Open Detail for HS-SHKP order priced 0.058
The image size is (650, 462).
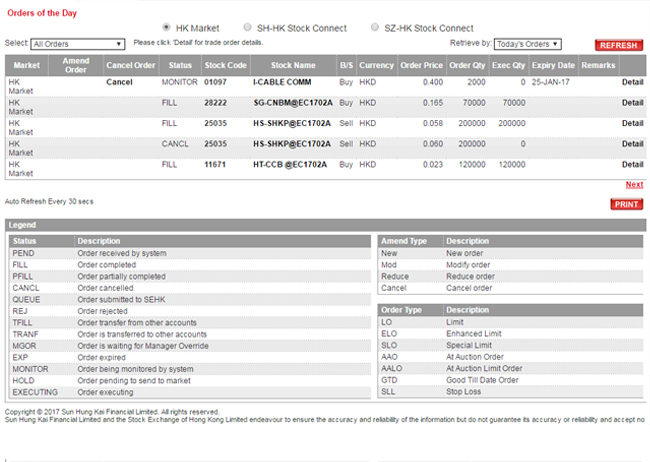(x=633, y=123)
